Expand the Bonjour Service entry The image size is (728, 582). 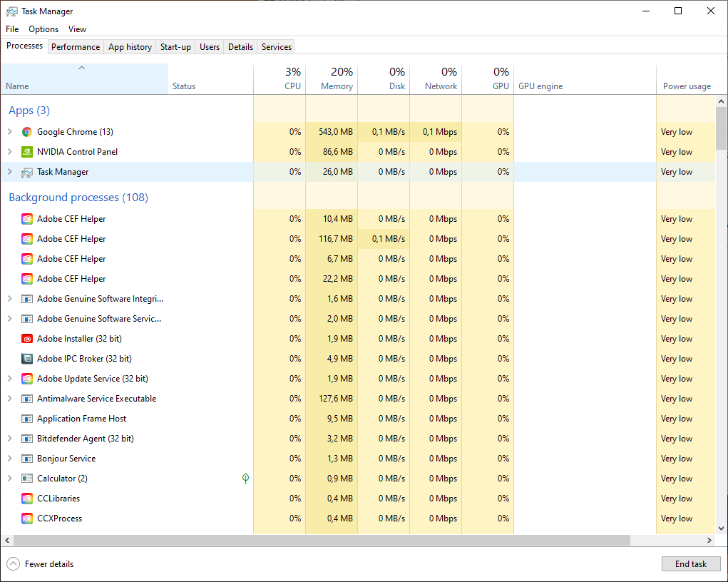10,459
